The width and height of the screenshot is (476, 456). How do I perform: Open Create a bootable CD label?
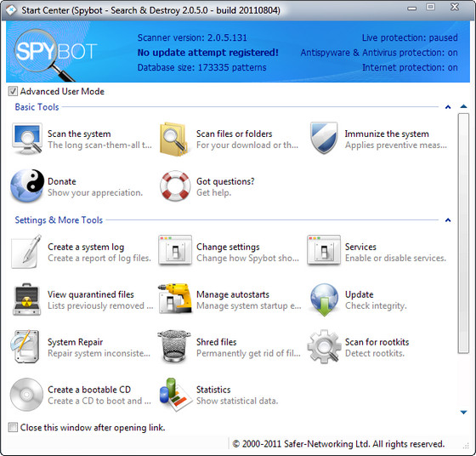click(89, 390)
